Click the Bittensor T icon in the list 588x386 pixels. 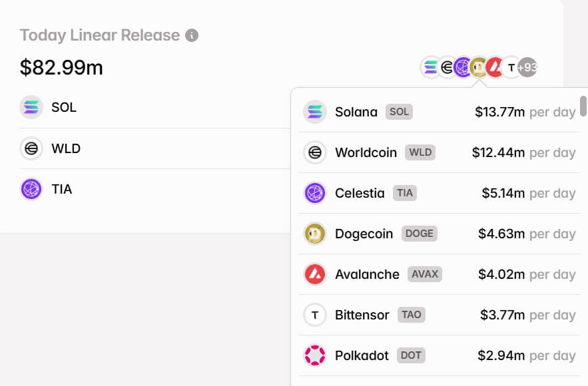(314, 315)
